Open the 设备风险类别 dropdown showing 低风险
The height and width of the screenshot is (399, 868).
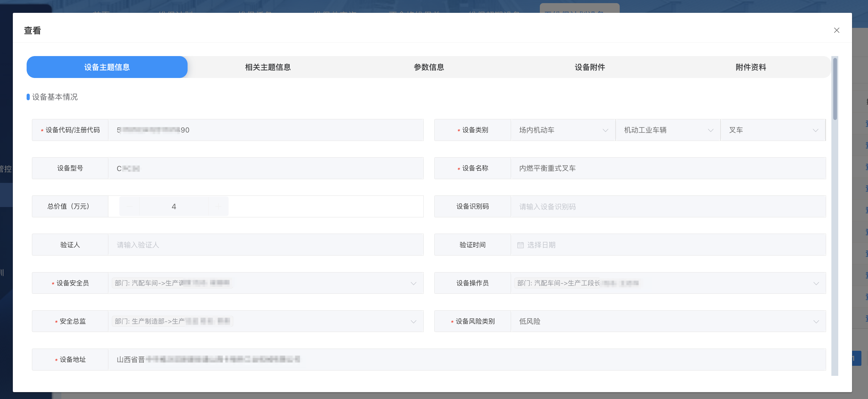click(x=816, y=322)
